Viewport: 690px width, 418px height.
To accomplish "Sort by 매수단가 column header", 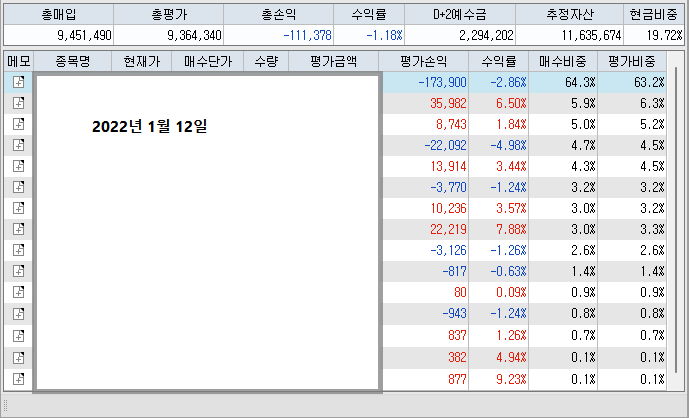I will click(208, 61).
